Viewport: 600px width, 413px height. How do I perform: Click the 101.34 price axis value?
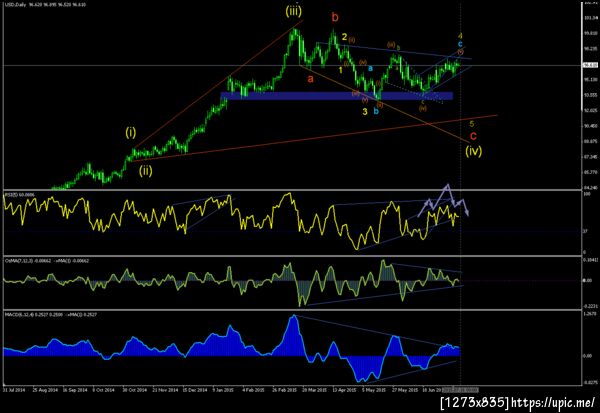point(590,18)
